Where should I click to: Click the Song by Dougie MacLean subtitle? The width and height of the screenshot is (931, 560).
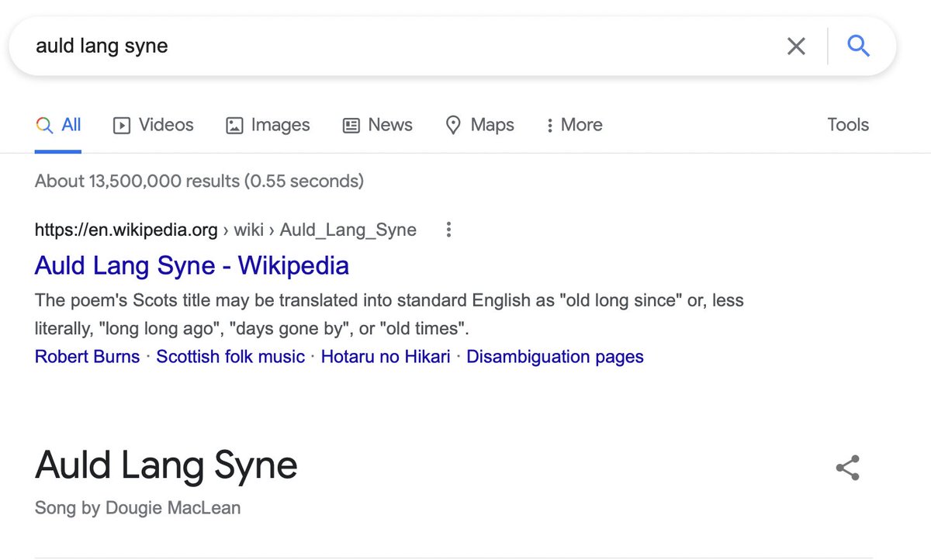click(138, 508)
